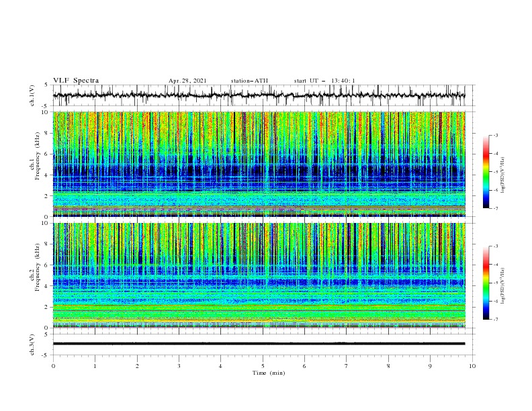532x411 pixels.
Task: Click inside the ch.2 spectrogram panel
Action: [x=259, y=275]
